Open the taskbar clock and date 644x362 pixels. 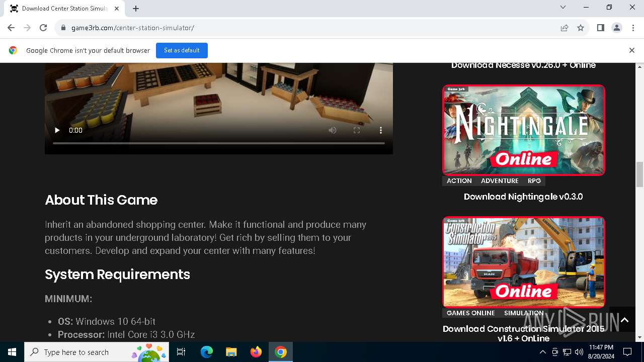[x=601, y=352]
